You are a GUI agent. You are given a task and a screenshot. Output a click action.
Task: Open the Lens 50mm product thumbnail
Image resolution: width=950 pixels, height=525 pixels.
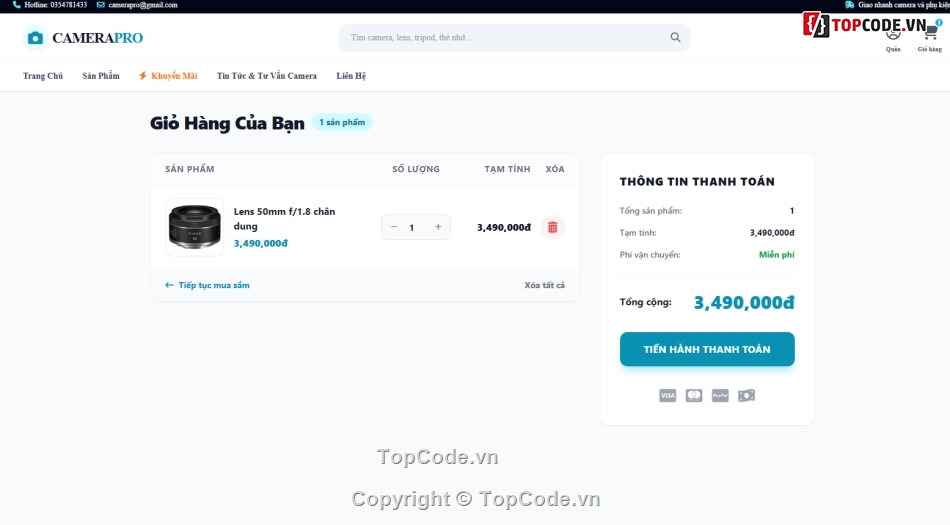click(x=194, y=227)
